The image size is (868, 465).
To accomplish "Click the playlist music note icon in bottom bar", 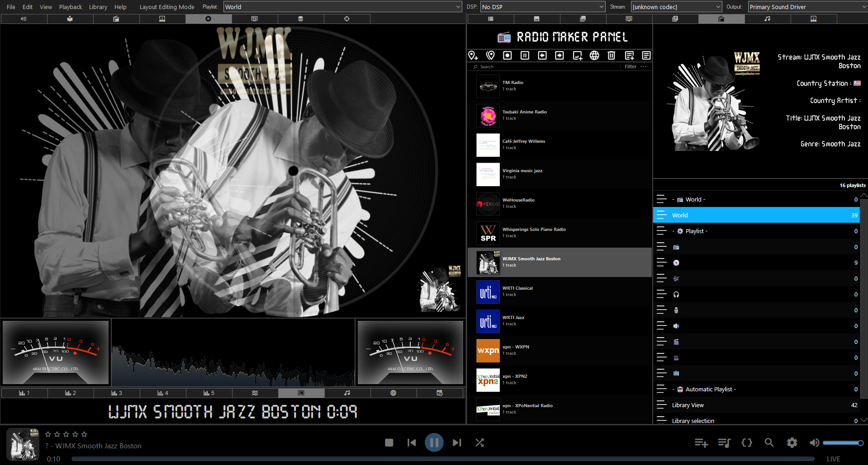I will click(x=724, y=443).
